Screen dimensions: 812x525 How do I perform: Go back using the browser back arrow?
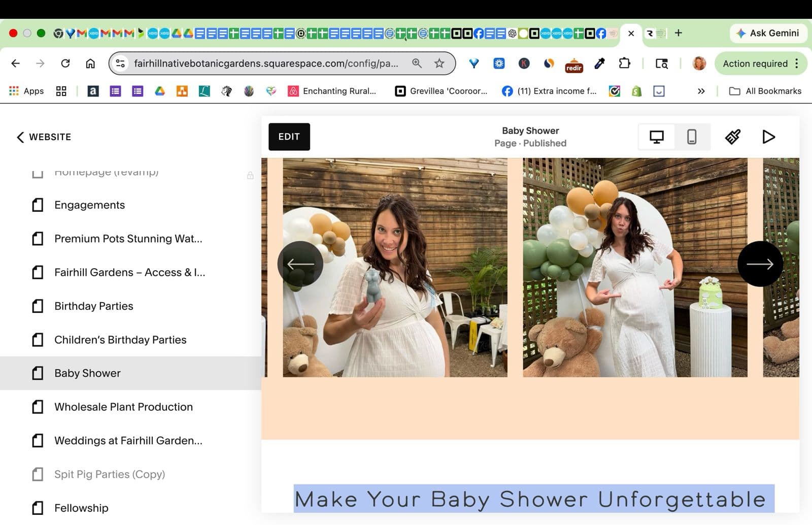point(16,63)
